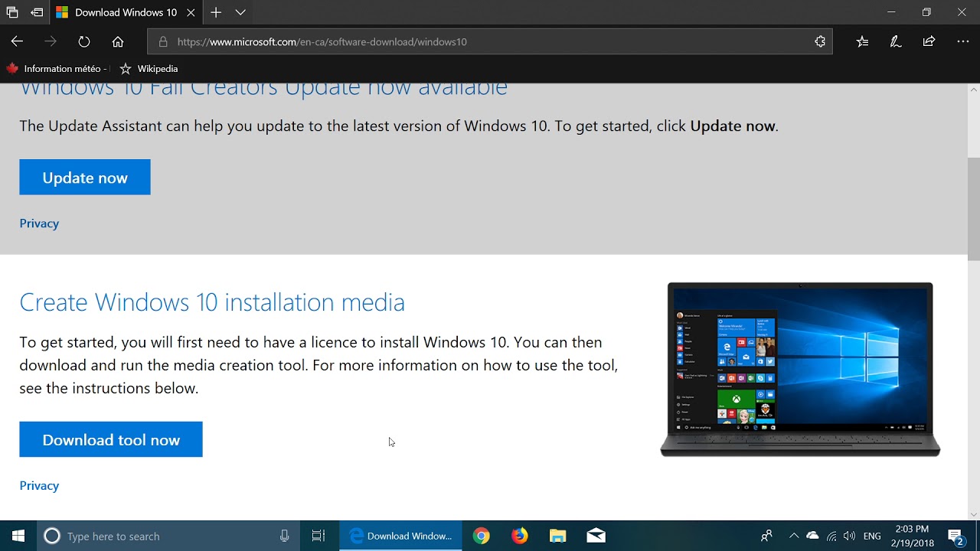
Task: Click Create Windows 10 installation media heading
Action: pyautogui.click(x=212, y=302)
